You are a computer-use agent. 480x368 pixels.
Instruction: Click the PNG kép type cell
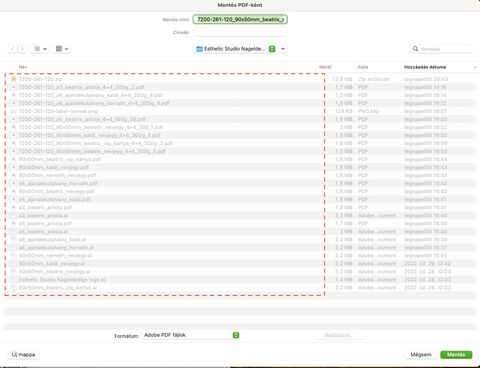368,111
